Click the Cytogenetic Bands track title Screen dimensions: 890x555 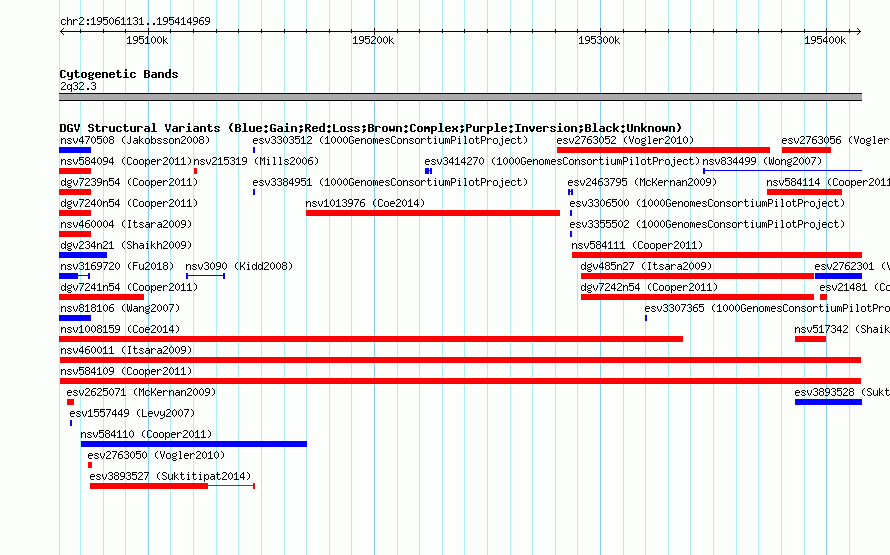click(119, 74)
